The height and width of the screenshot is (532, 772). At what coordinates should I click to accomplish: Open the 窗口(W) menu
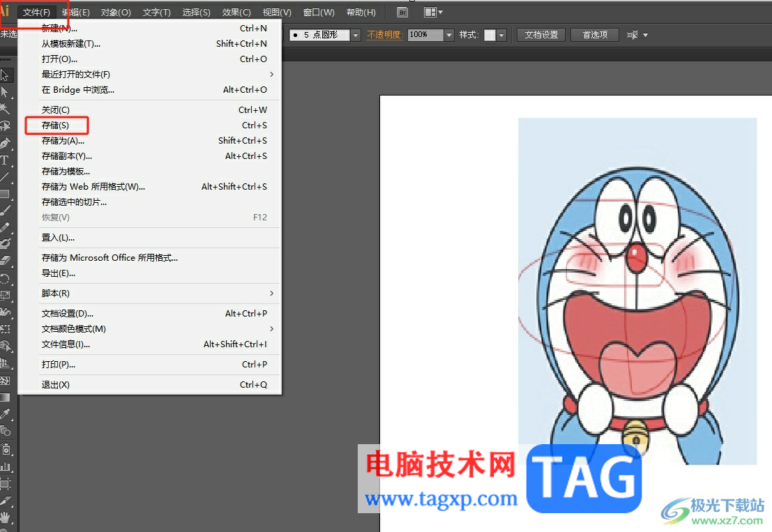click(x=319, y=13)
